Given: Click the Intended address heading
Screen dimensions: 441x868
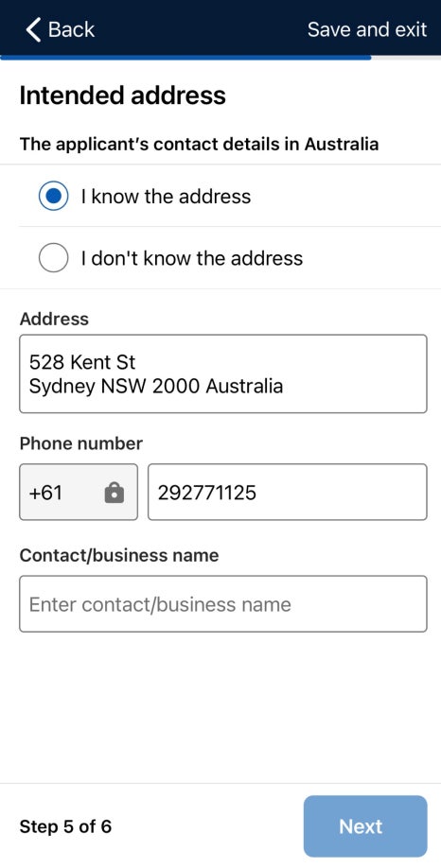Looking at the screenshot, I should (122, 95).
